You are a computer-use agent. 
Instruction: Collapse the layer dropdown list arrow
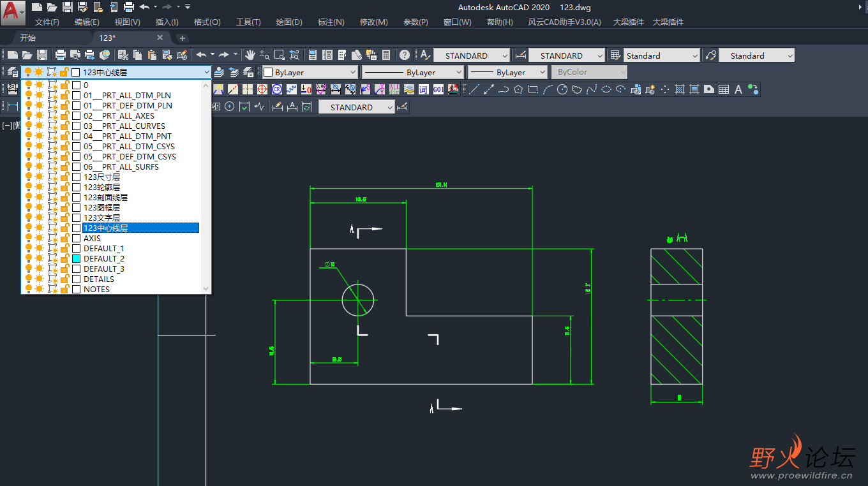point(206,72)
